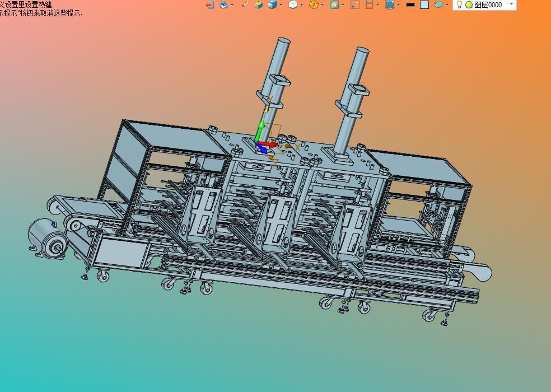Click the monitor display settings icon
Screen dimensions: 551x392
tap(390, 4)
